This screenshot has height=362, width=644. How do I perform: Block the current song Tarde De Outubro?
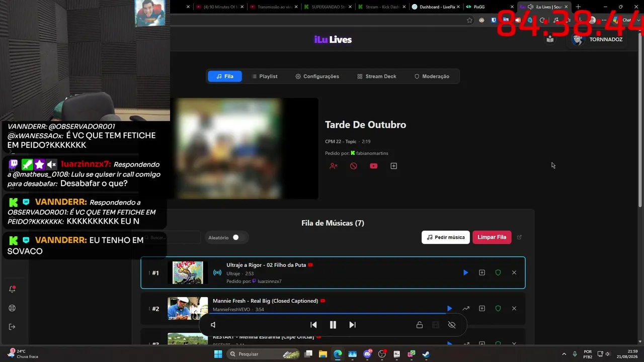coord(354,166)
